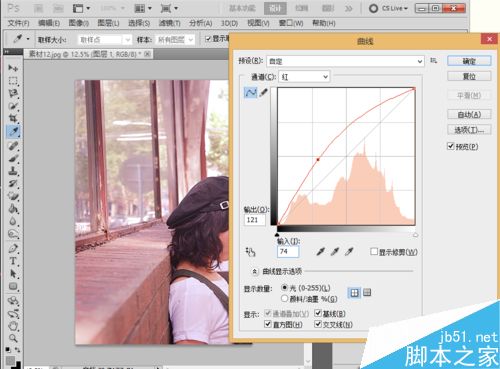Select the History Brush tool
Screen dimensions: 500x369
tap(13, 184)
